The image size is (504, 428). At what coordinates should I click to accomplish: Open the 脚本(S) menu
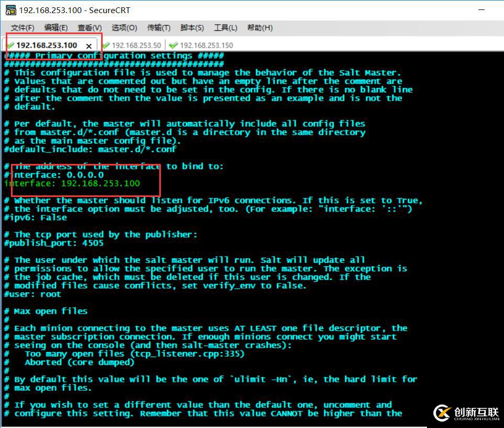(192, 28)
